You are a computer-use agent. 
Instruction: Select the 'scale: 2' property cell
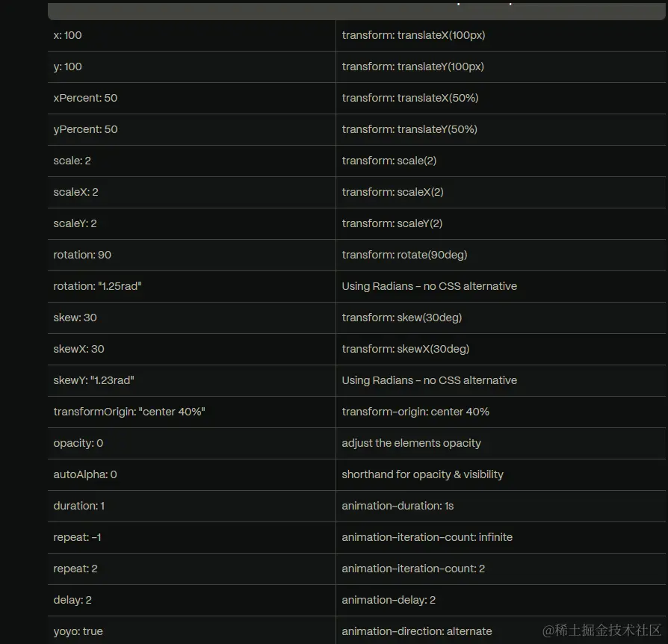click(191, 161)
